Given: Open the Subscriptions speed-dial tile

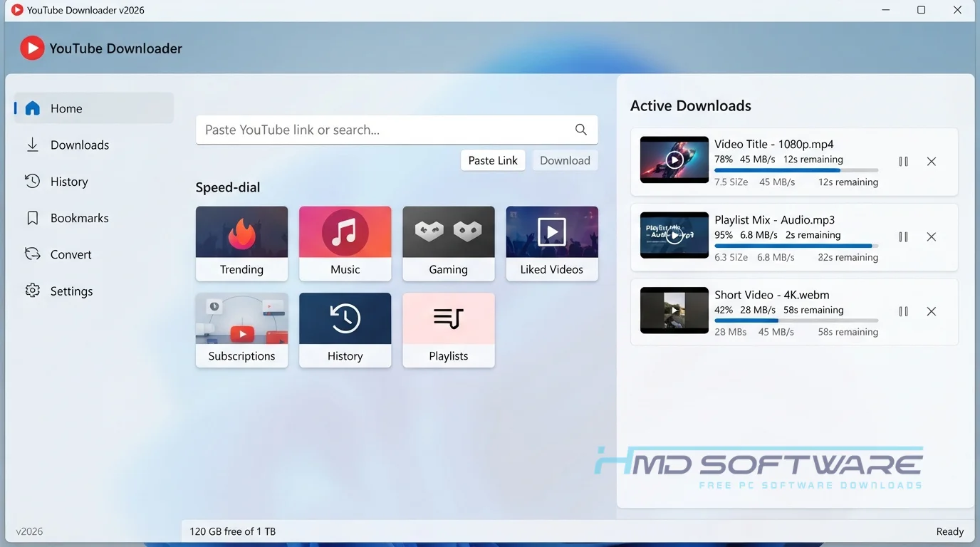Looking at the screenshot, I should coord(242,330).
